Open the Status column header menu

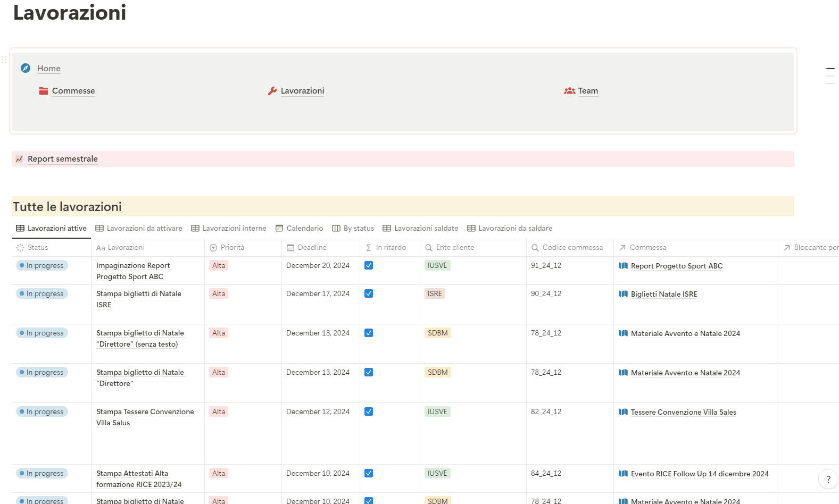tap(52, 248)
